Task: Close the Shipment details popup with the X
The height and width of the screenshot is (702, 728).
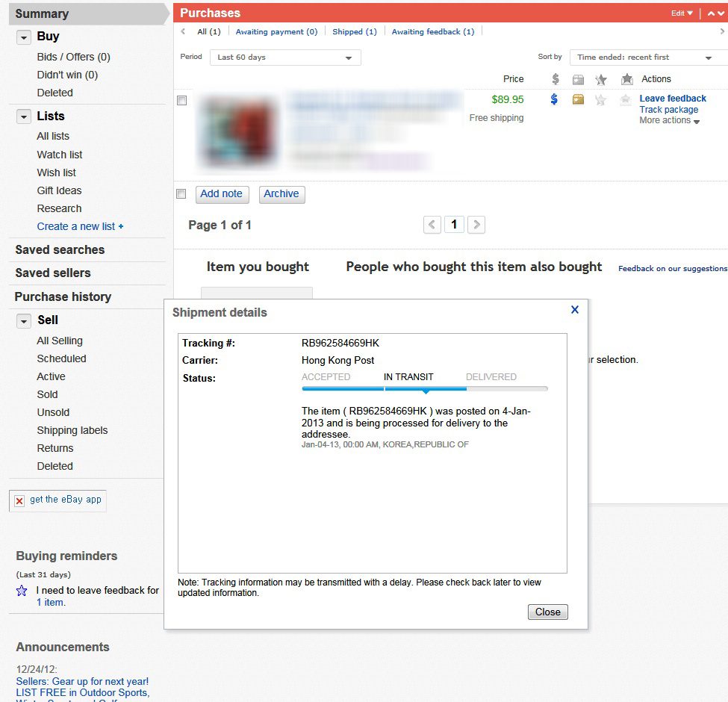Action: click(575, 310)
